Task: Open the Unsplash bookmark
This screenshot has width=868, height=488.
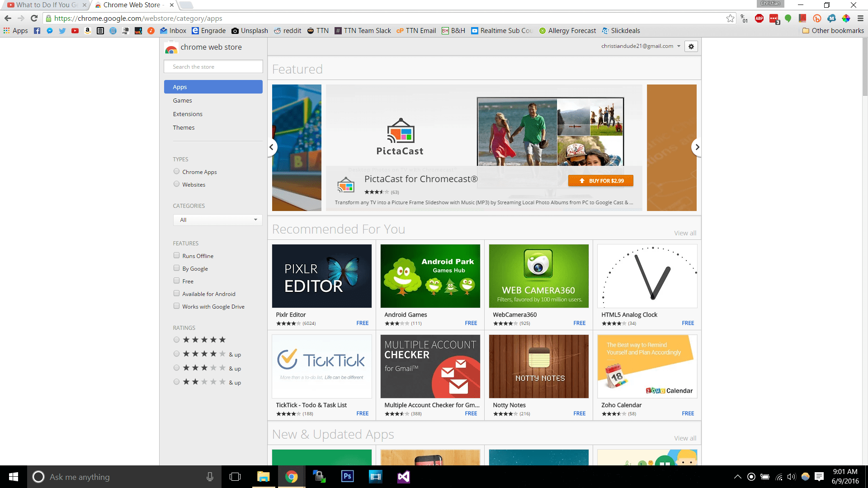Action: point(250,30)
